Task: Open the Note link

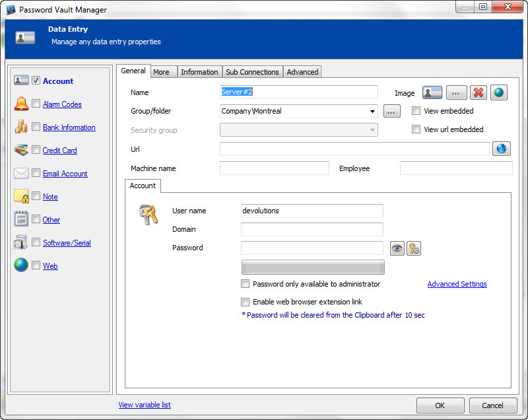Action: click(50, 197)
